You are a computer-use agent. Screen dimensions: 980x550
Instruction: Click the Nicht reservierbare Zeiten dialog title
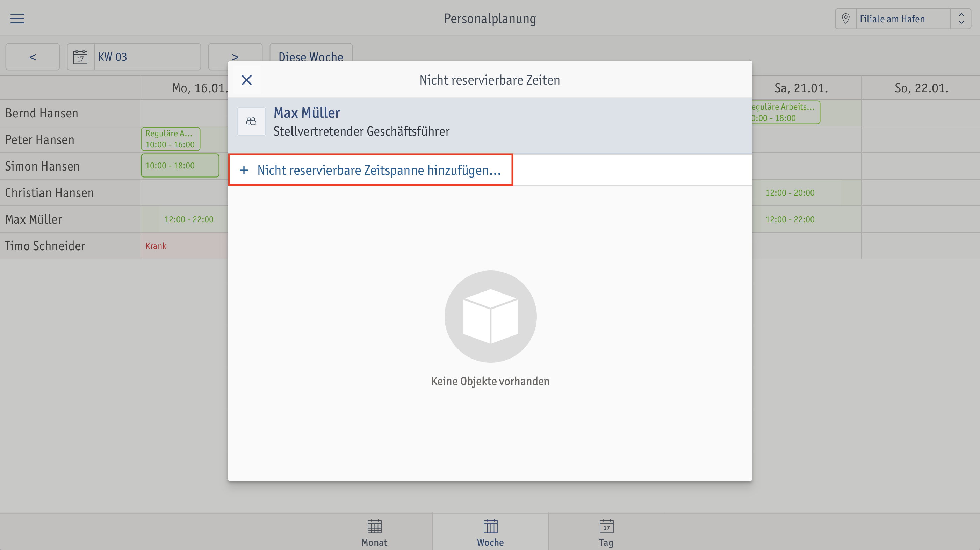[x=490, y=80]
